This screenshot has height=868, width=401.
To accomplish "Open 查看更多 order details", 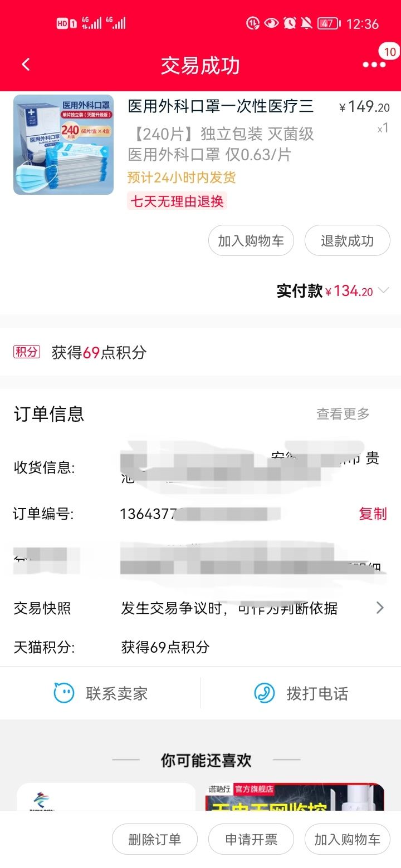I will [343, 413].
